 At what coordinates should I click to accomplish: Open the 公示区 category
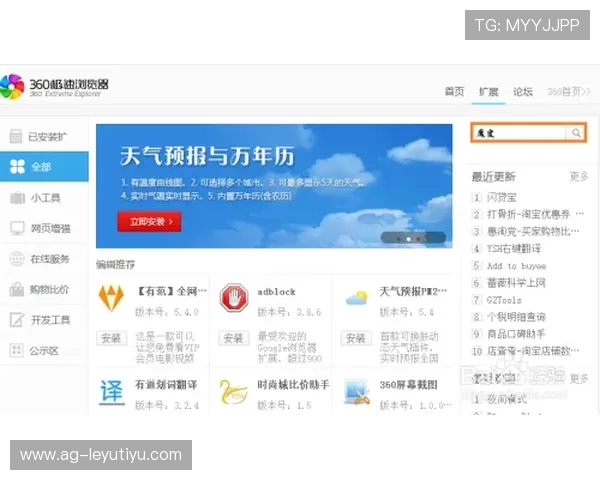click(x=44, y=350)
